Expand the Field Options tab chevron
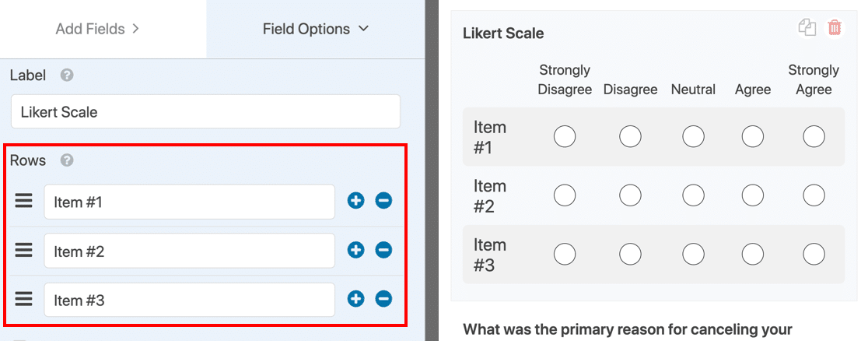The height and width of the screenshot is (341, 868). click(364, 29)
